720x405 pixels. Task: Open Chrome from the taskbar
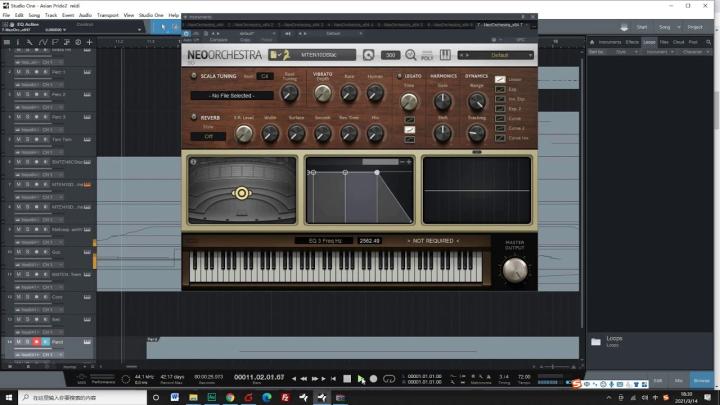click(230, 397)
